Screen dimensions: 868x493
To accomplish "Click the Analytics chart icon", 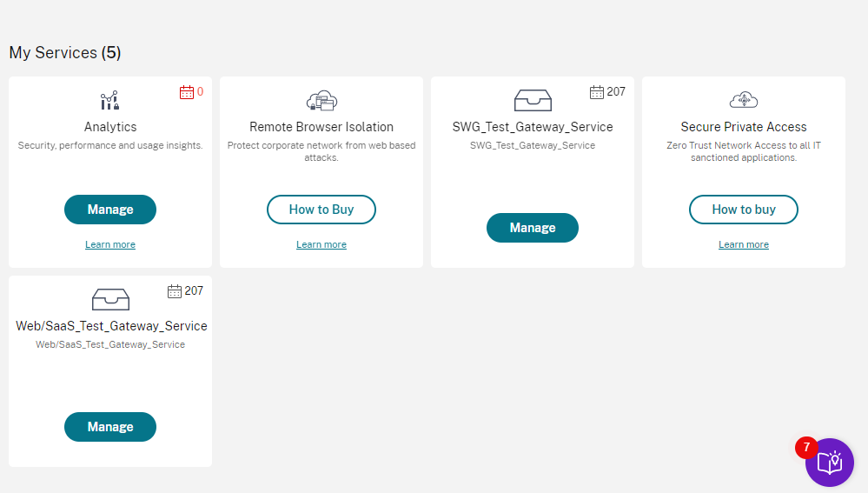I will point(110,101).
